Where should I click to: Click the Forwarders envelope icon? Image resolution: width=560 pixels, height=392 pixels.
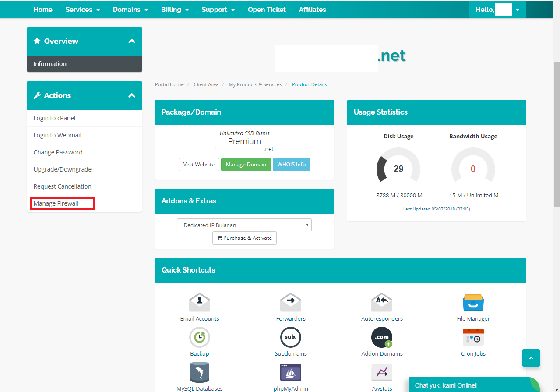point(291,302)
